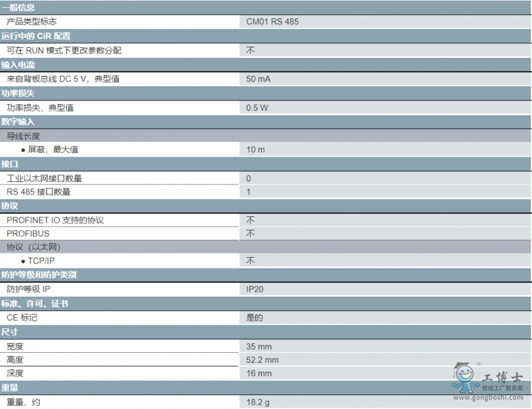The width and height of the screenshot is (532, 409).
Task: Select the '宽度' label
Action: [15, 346]
